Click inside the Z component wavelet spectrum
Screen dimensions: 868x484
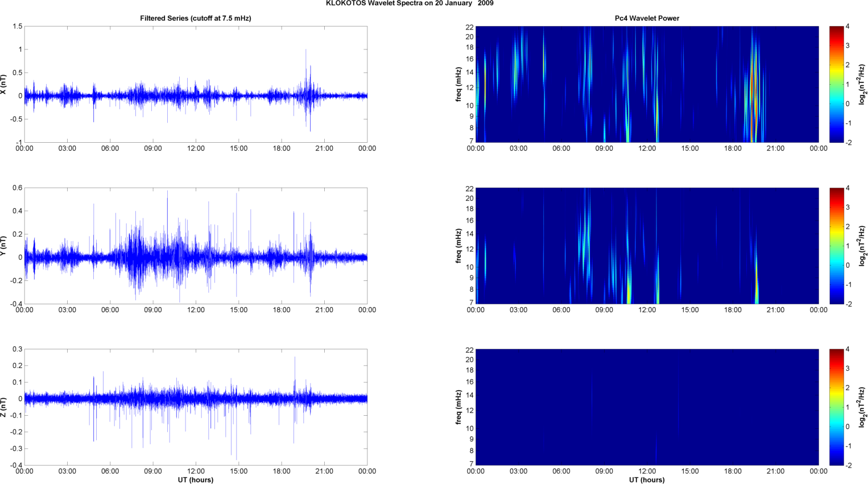coord(647,407)
